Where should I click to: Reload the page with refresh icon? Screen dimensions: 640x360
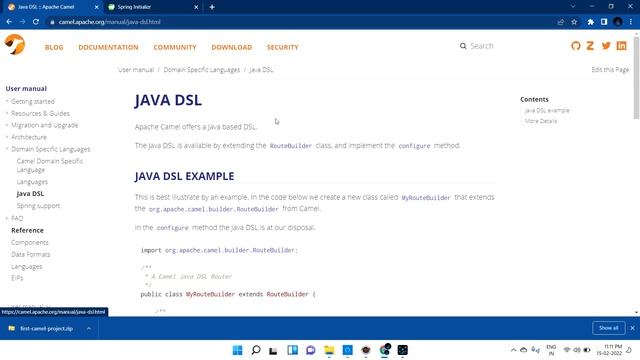[36, 22]
